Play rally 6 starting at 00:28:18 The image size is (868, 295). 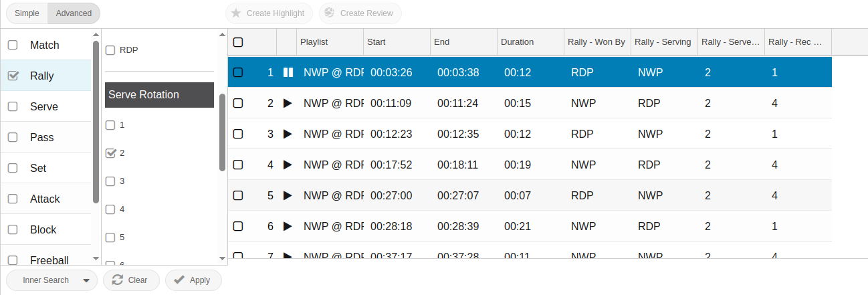point(288,226)
